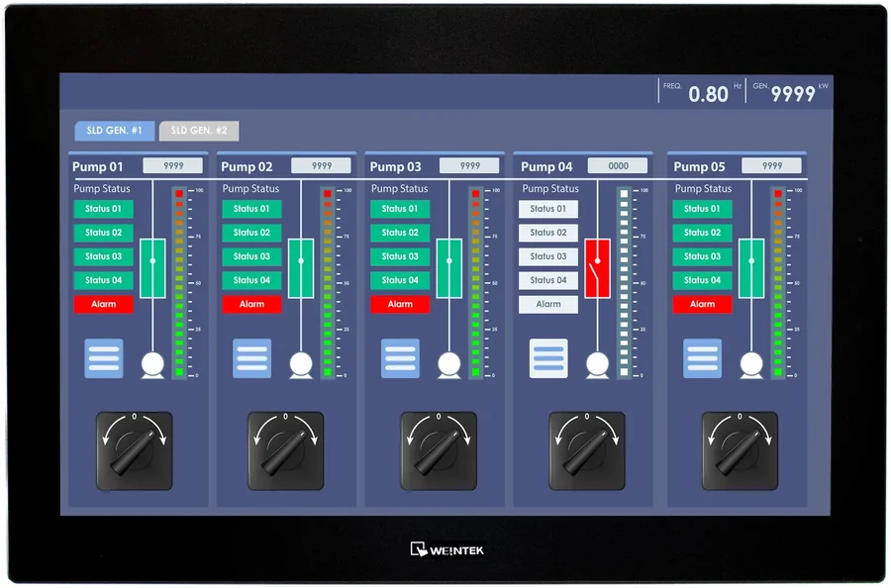
Task: Click the Pump 01 value field showing 9999
Action: [172, 166]
